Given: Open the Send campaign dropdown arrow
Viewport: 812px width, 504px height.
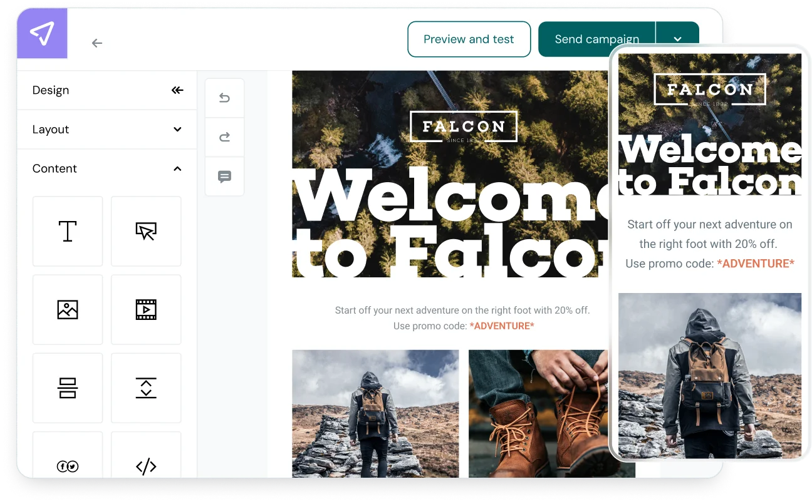Looking at the screenshot, I should point(677,39).
